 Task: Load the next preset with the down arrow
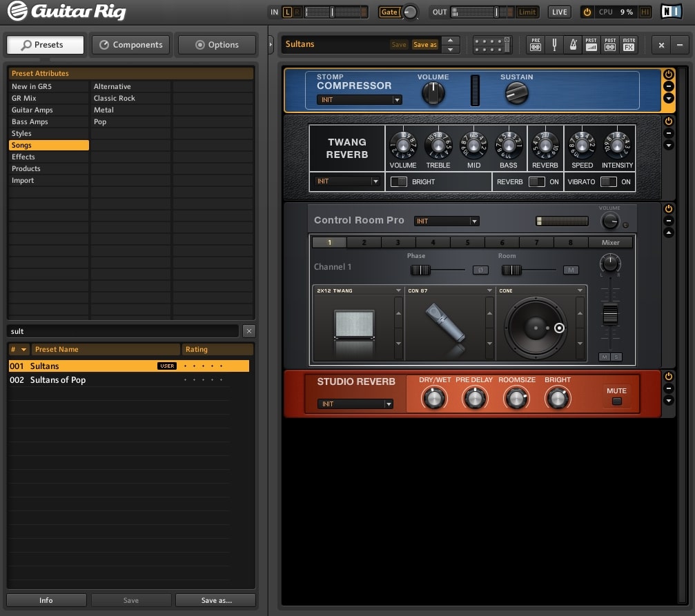point(450,49)
